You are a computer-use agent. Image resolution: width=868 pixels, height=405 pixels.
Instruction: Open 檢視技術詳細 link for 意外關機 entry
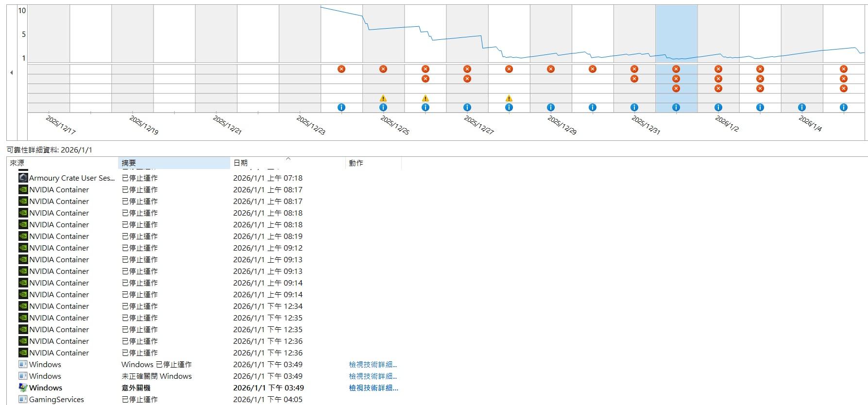pyautogui.click(x=373, y=388)
